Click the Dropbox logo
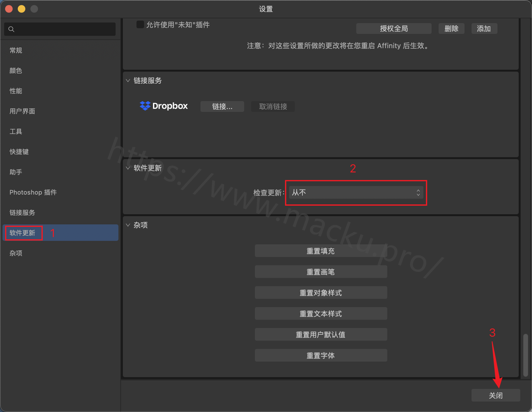 pos(164,106)
